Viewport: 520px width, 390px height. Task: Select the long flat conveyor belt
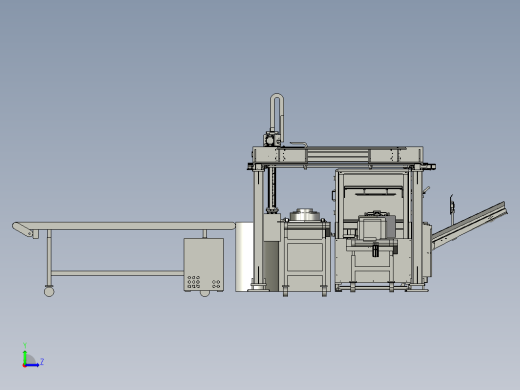tap(124, 226)
